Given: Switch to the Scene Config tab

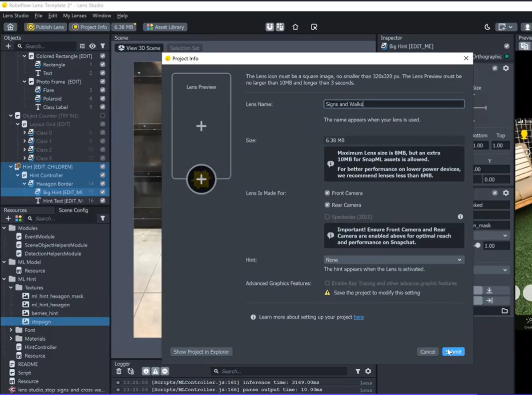Looking at the screenshot, I should [73, 210].
